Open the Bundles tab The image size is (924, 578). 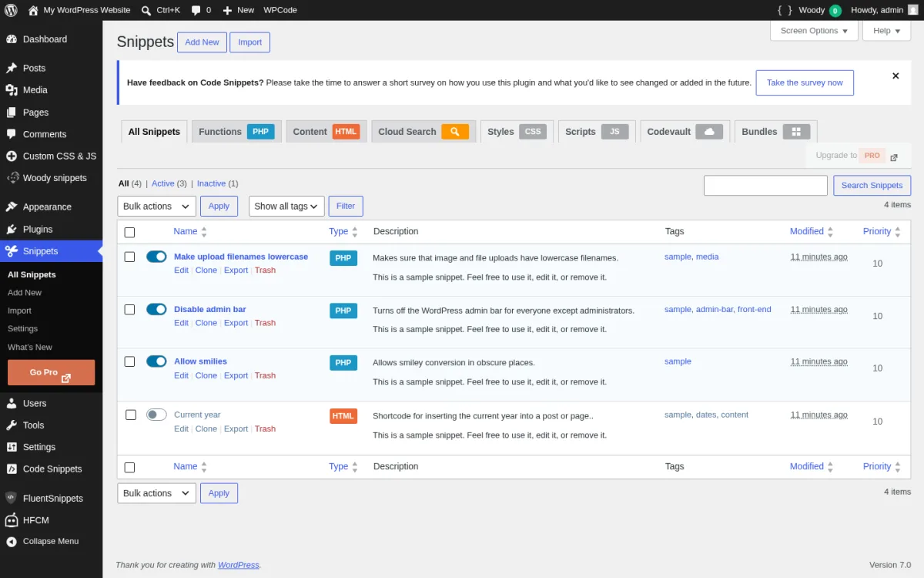pos(775,132)
